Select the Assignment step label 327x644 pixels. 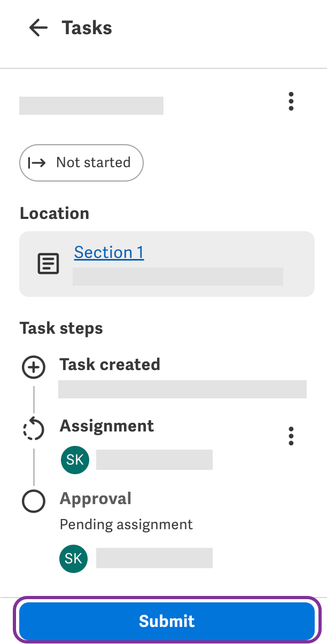106,426
